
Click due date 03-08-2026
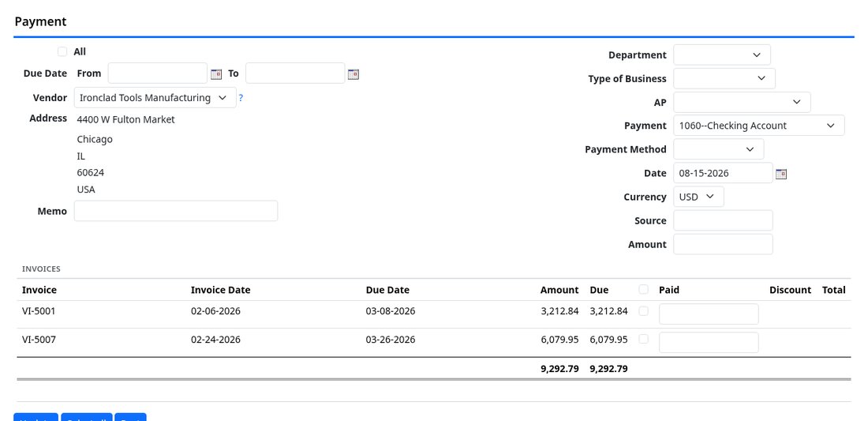pyautogui.click(x=391, y=311)
